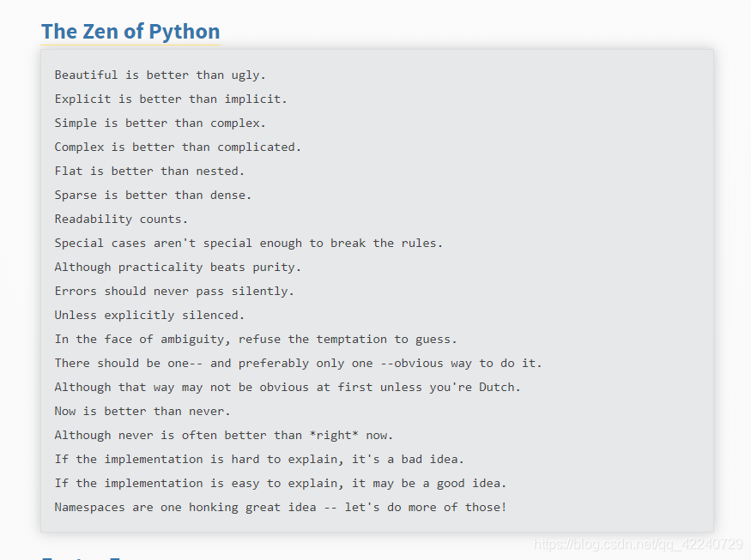Click the line 'Explicit is better than implicit.'
This screenshot has height=560, width=751.
coord(171,99)
